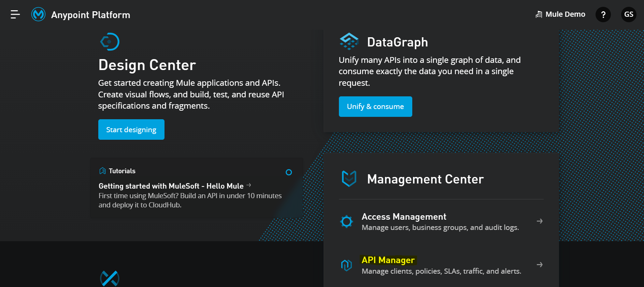The width and height of the screenshot is (644, 287).
Task: Click the Management Center icon
Action: tap(349, 179)
